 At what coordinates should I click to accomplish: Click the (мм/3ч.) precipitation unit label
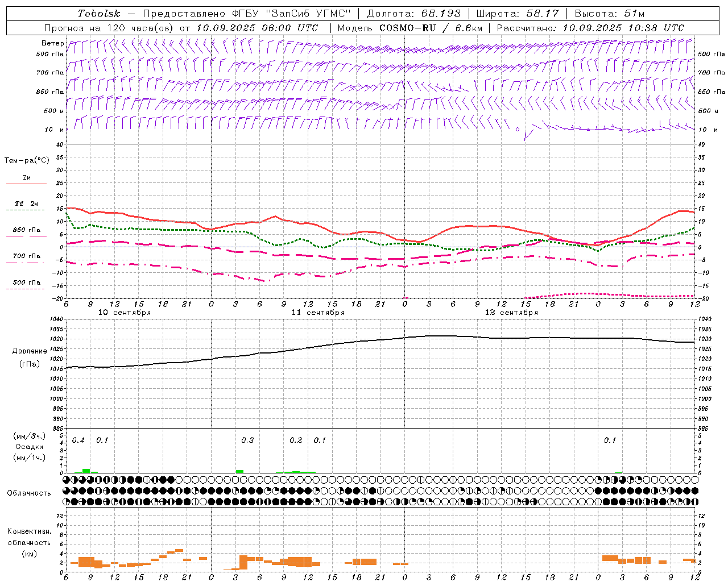pos(30,436)
